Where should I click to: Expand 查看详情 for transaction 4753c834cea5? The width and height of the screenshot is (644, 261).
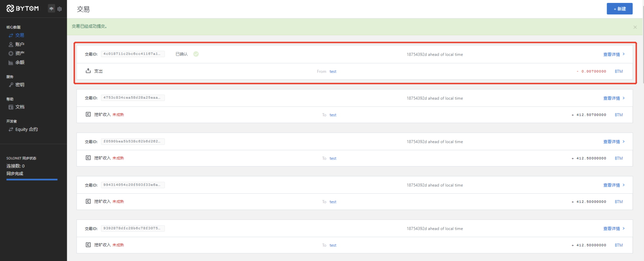tap(614, 98)
